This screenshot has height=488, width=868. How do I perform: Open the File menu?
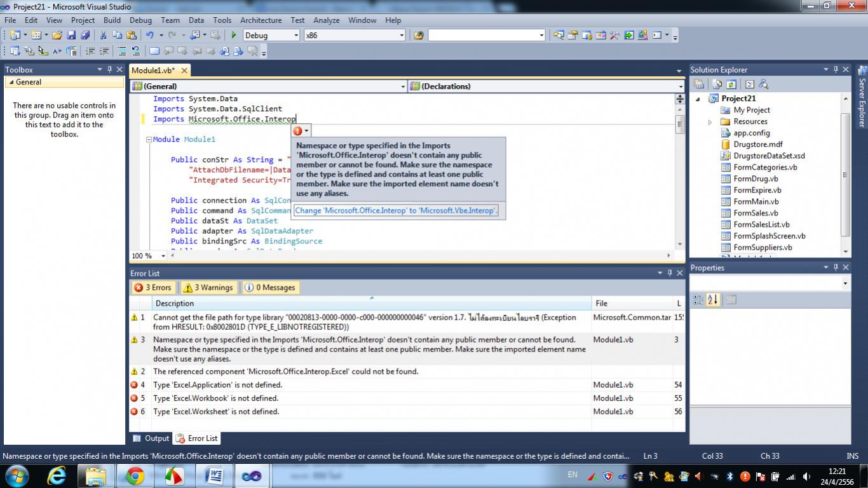(10, 20)
